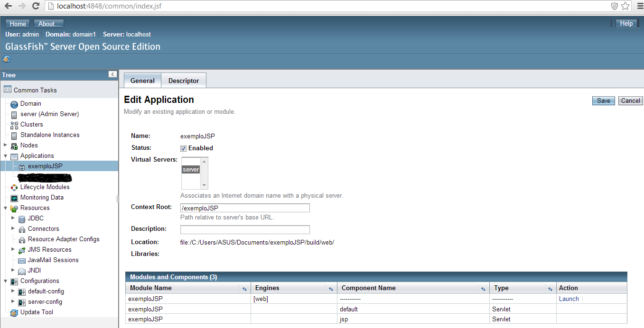Viewport: 644px width, 328px height.
Task: Click the Applications folder icon
Action: (14, 156)
